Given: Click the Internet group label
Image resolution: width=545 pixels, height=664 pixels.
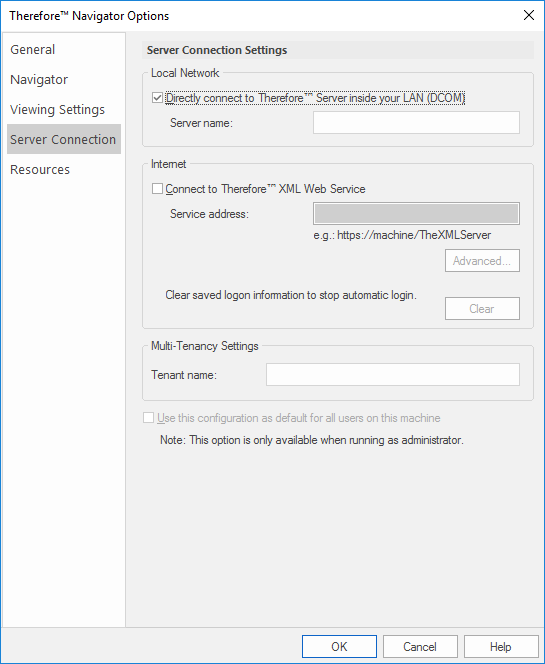Looking at the screenshot, I should click(x=169, y=164).
